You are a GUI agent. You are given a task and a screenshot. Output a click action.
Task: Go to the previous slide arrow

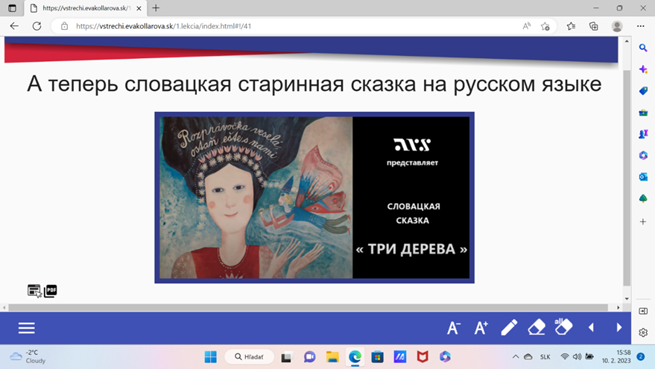tap(591, 328)
